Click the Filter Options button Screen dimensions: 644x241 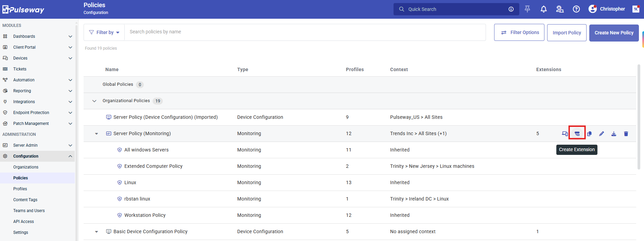click(x=519, y=32)
